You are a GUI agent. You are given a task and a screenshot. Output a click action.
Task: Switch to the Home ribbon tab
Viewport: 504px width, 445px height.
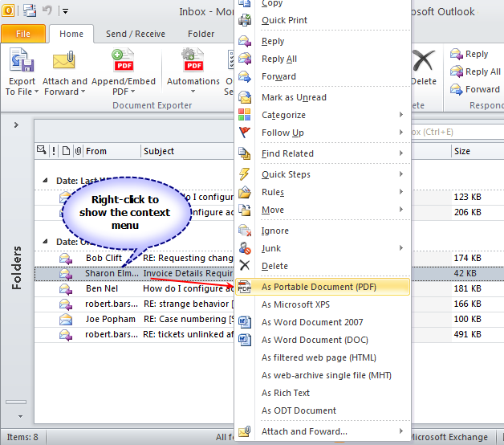(x=71, y=34)
